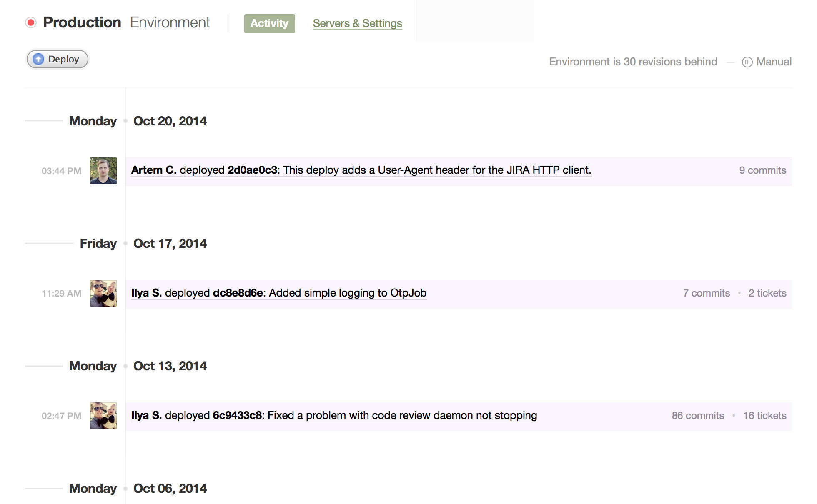Click the 02:47 PM timestamp
This screenshot has width=817, height=504.
coord(61,416)
